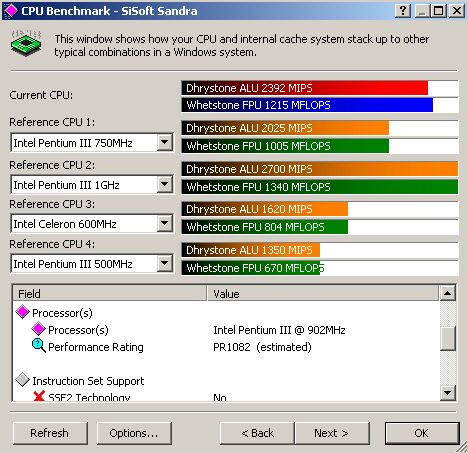Image resolution: width=468 pixels, height=453 pixels.
Task: Click the Performance Rating magnifier icon
Action: pos(39,346)
